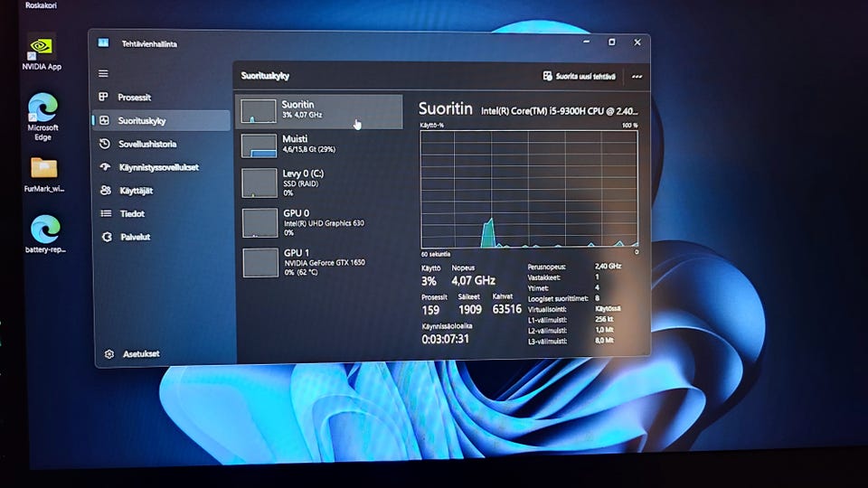Click the Intel Core i5-9300H CPU name
The image size is (868, 488).
(559, 111)
